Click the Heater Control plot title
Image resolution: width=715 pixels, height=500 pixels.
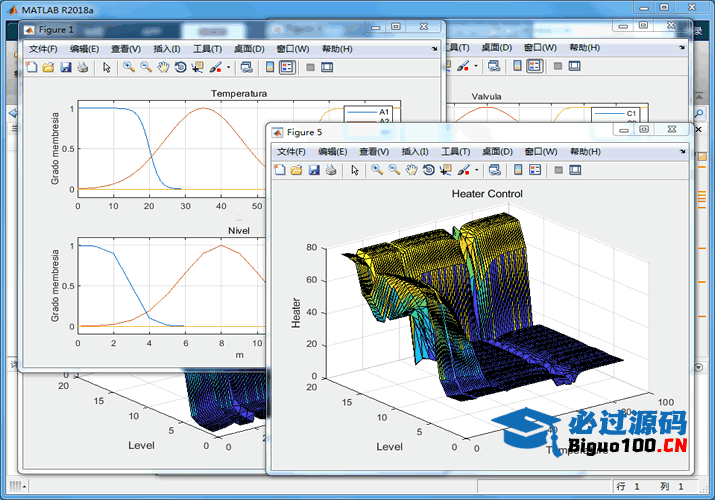487,194
